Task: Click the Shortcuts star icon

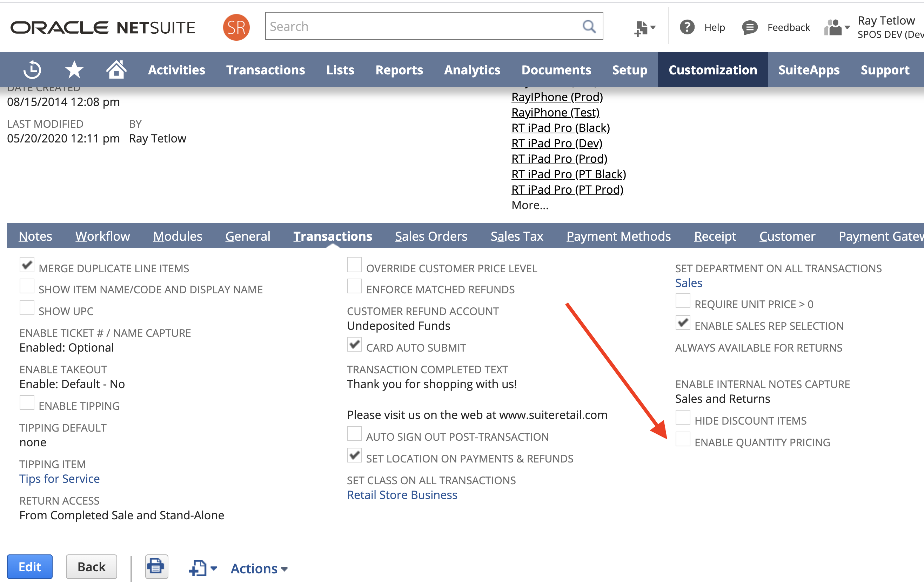Action: point(74,70)
